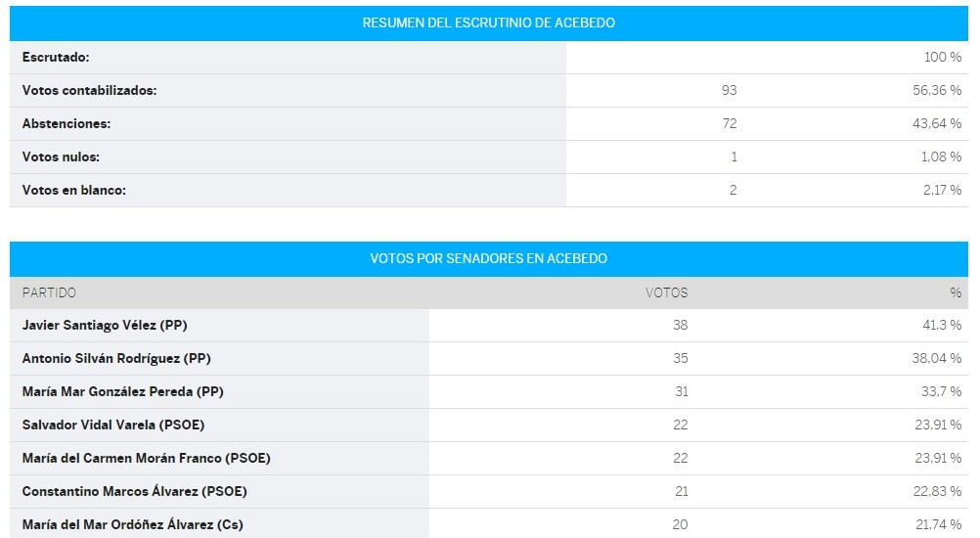Click the Votos nulos row label
This screenshot has height=538, width=980.
coord(61,157)
